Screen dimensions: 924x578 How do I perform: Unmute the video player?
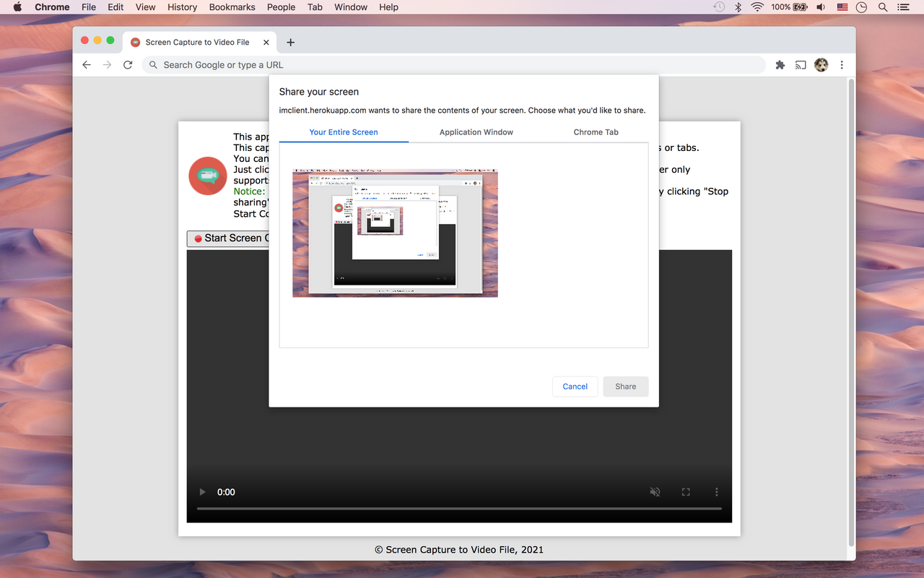655,491
